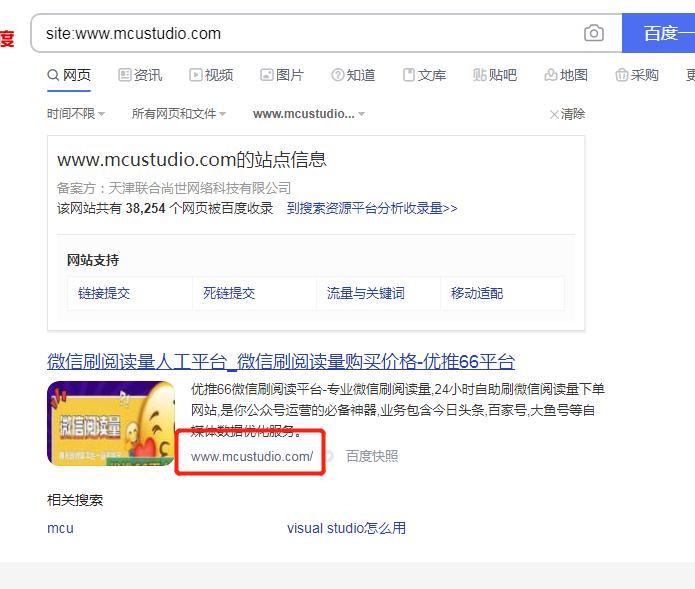Click the 链接提交 link

point(105,293)
